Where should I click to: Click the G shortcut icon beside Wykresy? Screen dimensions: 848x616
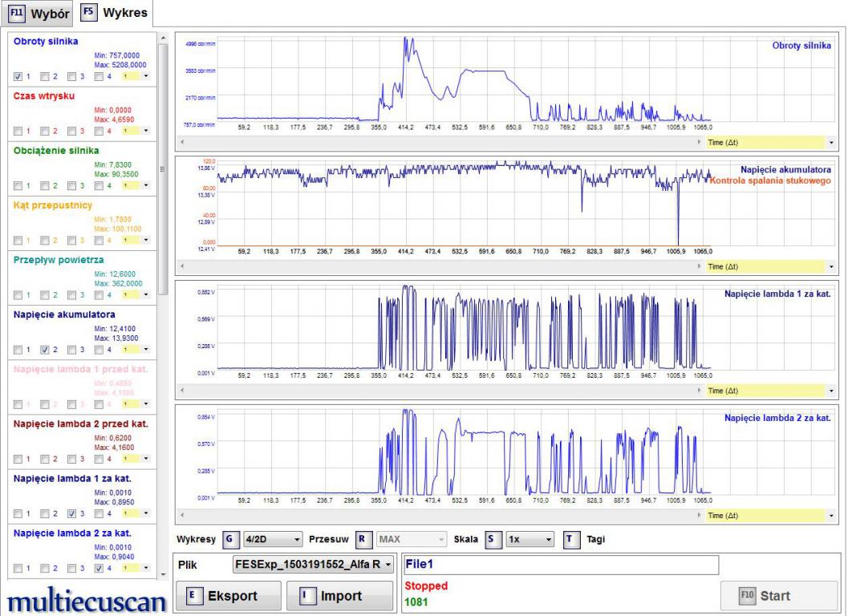point(229,539)
